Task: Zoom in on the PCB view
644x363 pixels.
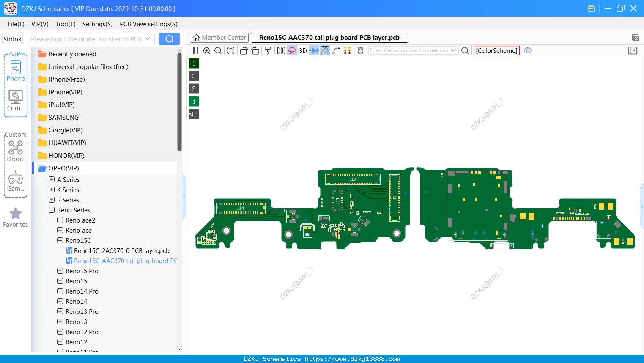Action: click(x=207, y=50)
